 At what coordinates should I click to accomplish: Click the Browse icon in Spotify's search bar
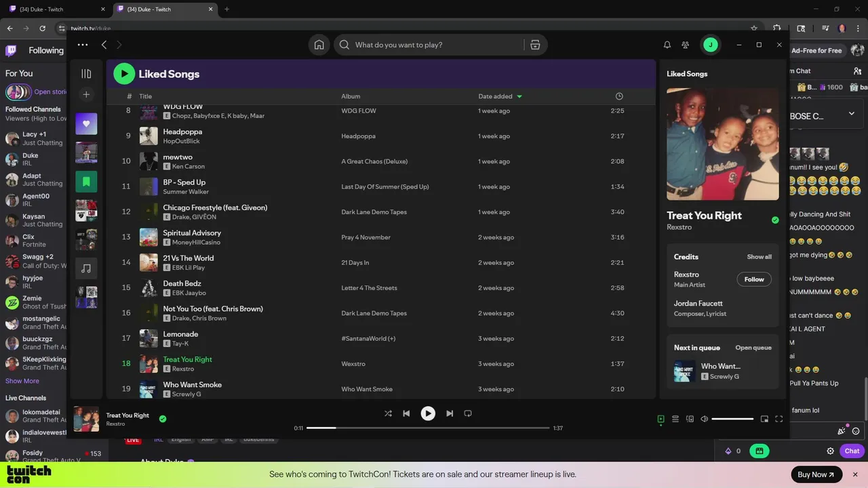click(535, 45)
